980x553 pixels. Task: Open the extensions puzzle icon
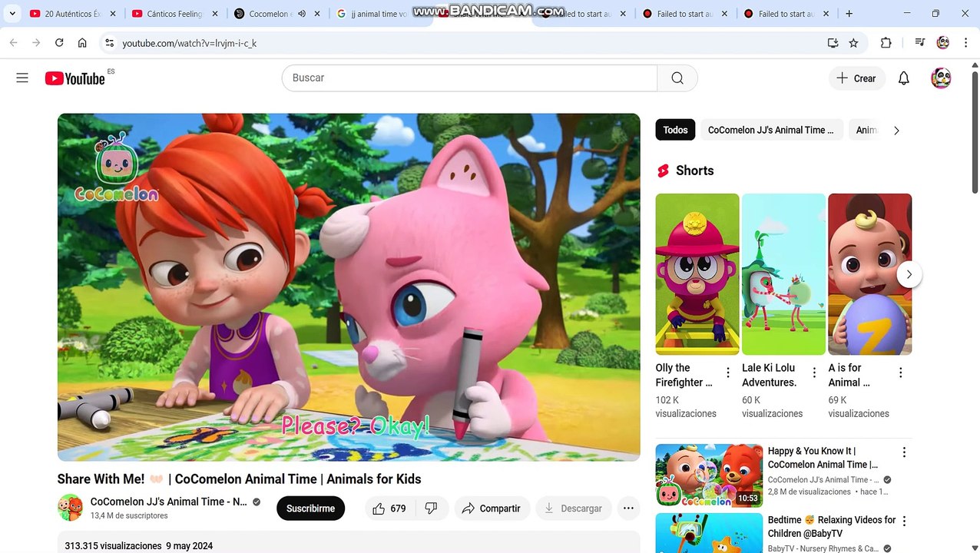(886, 43)
